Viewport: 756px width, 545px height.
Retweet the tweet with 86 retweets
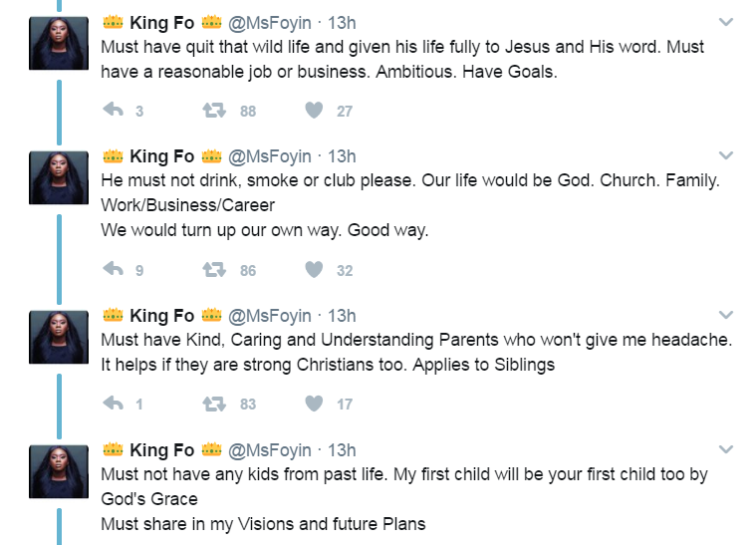tap(212, 269)
